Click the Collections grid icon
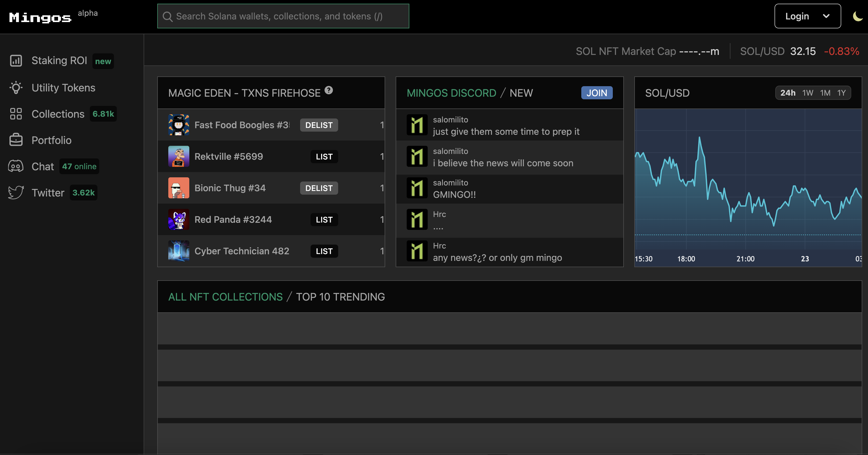Viewport: 868px width, 455px height. [16, 114]
